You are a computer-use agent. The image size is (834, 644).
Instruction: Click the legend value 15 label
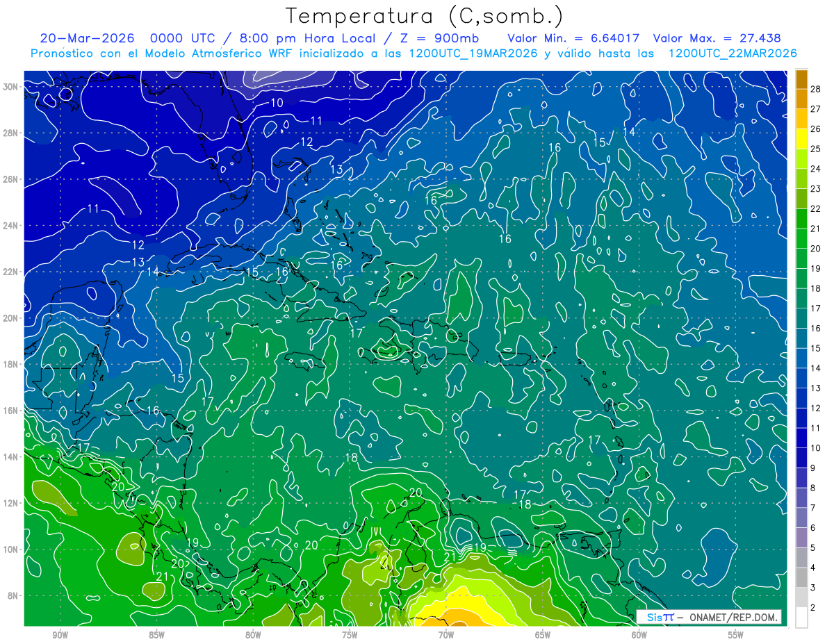pos(815,348)
